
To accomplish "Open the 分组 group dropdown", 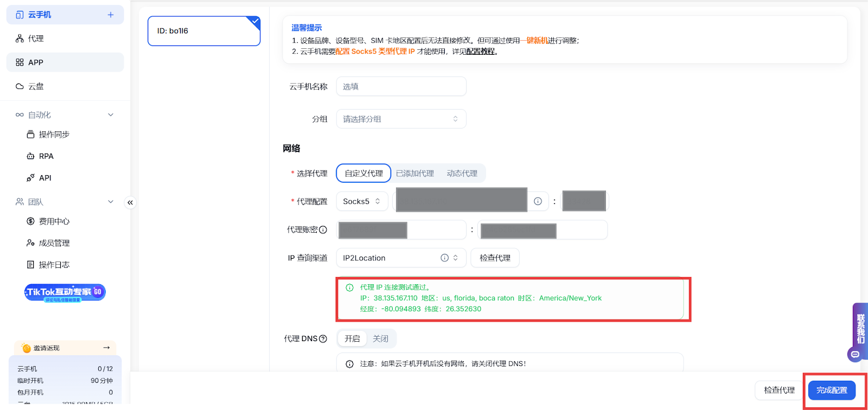I will tap(401, 119).
